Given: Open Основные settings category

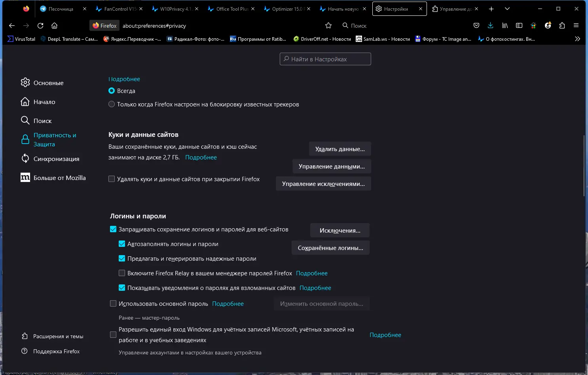Looking at the screenshot, I should click(x=42, y=83).
